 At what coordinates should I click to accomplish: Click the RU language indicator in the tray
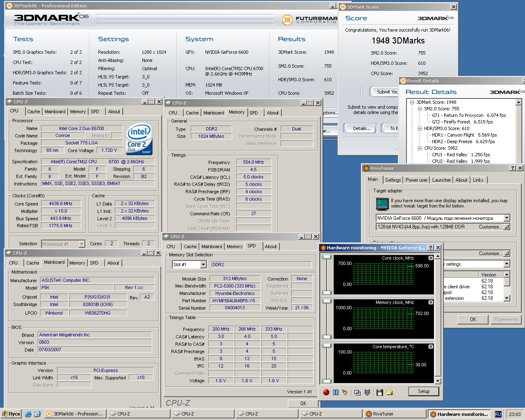[498, 414]
